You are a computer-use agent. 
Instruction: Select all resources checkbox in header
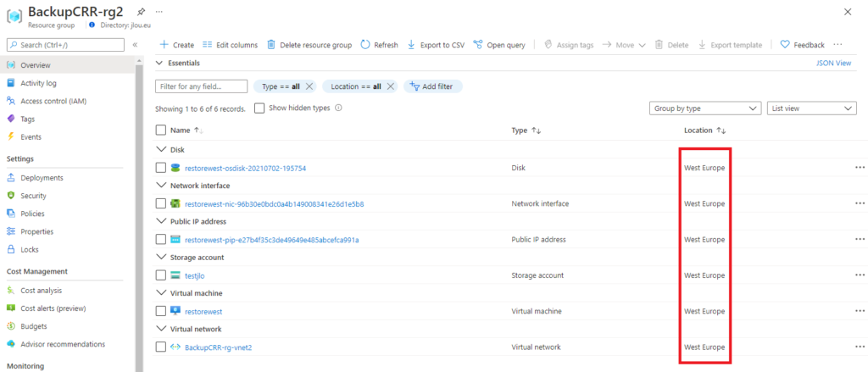click(x=161, y=130)
